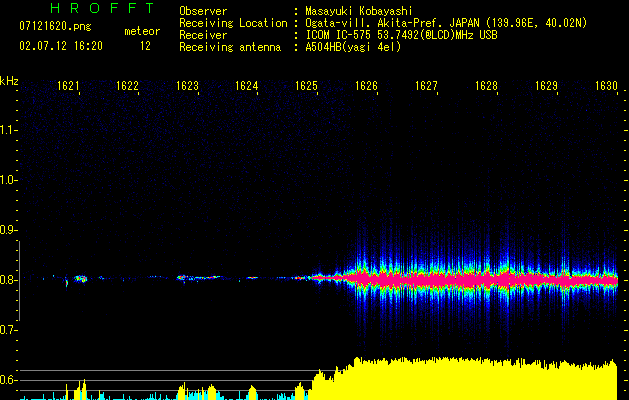
Task: Click the small echo near 1624
Action: click(252, 278)
